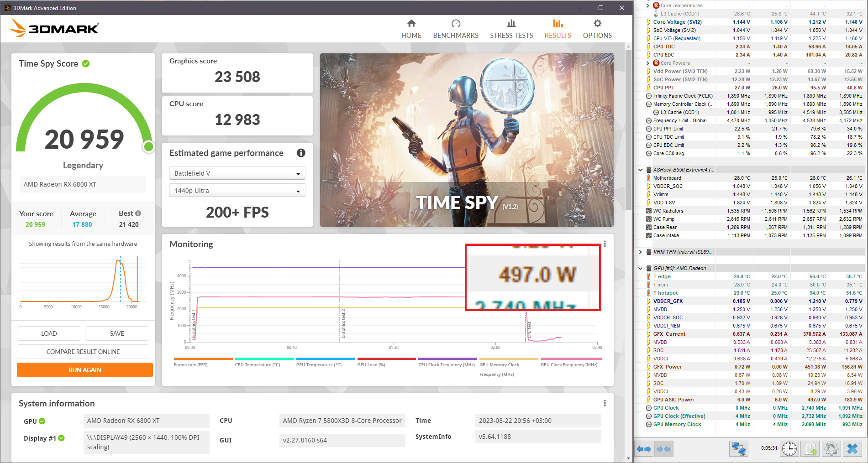Toggle GPU Temperature series in Monitoring legend
Viewport: 868px width, 463px height.
click(326, 362)
